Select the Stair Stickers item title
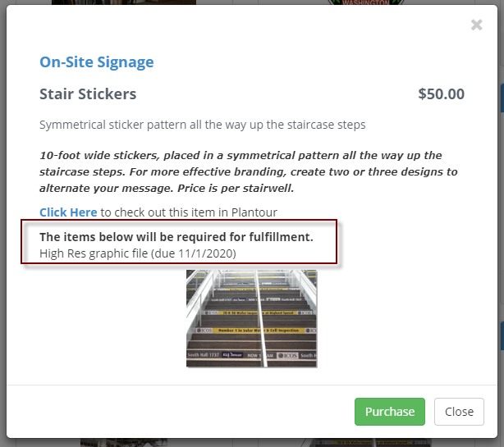This screenshot has height=447, width=504. 88,94
